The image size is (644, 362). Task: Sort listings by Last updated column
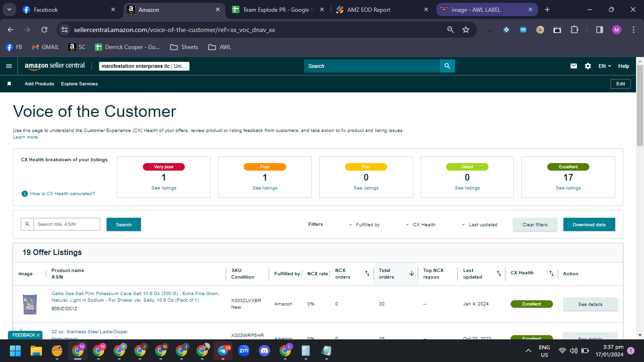[499, 273]
